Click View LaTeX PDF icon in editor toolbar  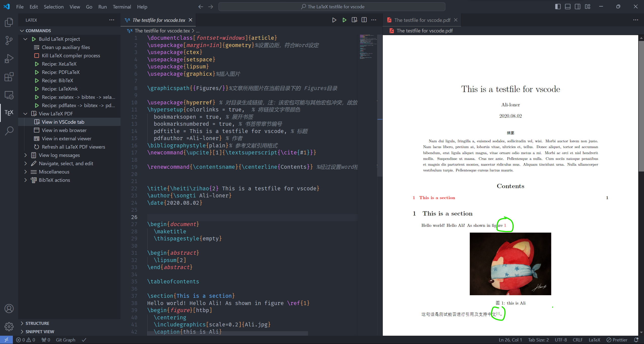coord(354,20)
